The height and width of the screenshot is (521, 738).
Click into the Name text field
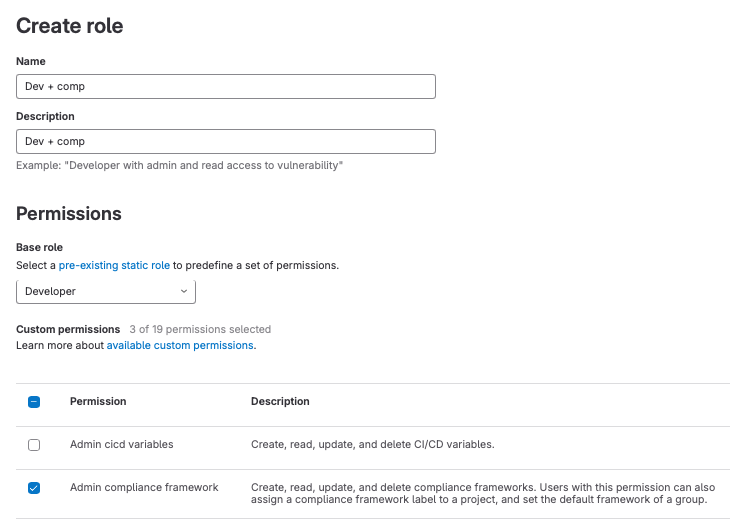[226, 87]
